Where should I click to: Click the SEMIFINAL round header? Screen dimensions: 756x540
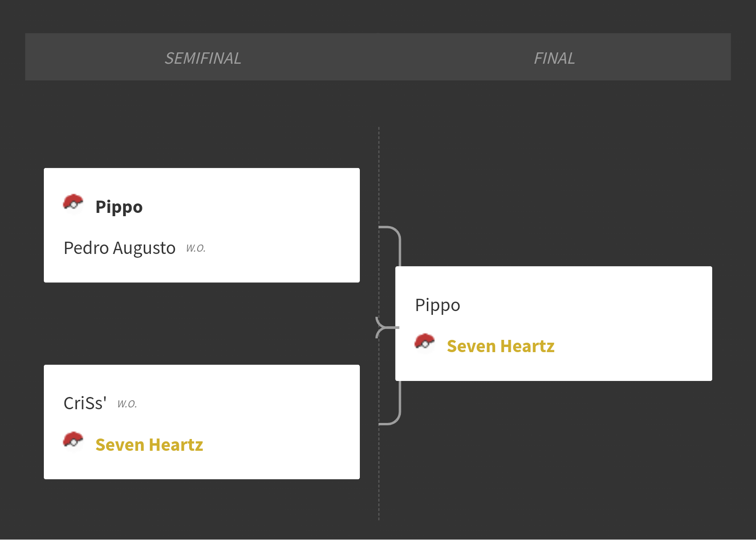coord(203,58)
